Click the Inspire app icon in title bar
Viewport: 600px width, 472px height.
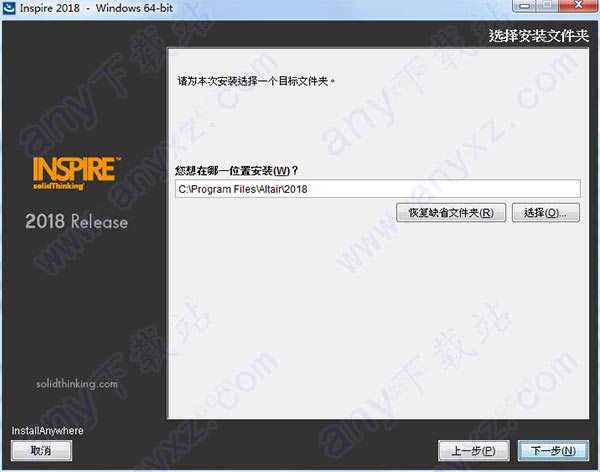point(9,8)
